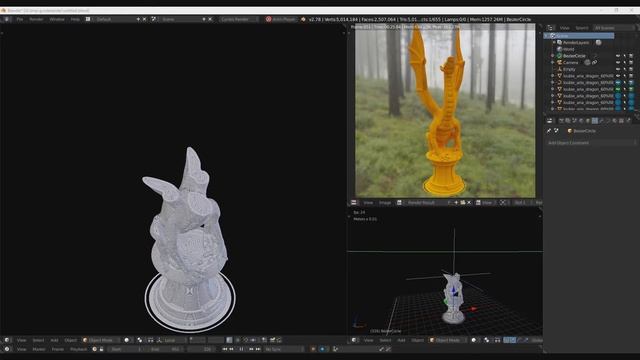Open the Help menu
Image resolution: width=640 pixels, height=360 pixels.
pos(75,19)
